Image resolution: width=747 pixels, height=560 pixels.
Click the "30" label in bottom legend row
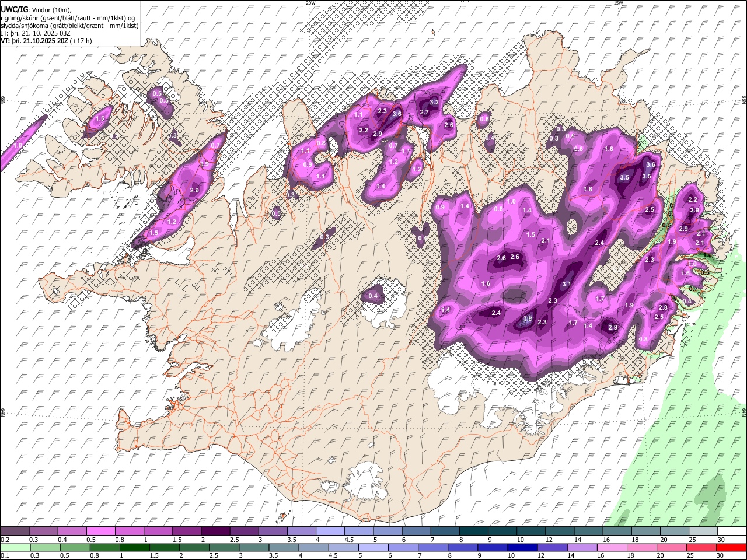pos(721,555)
